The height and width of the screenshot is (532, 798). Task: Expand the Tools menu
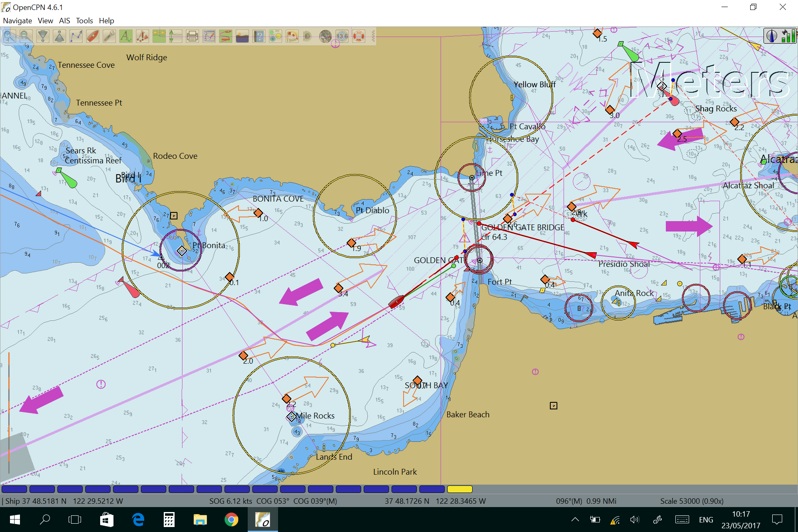tap(84, 21)
